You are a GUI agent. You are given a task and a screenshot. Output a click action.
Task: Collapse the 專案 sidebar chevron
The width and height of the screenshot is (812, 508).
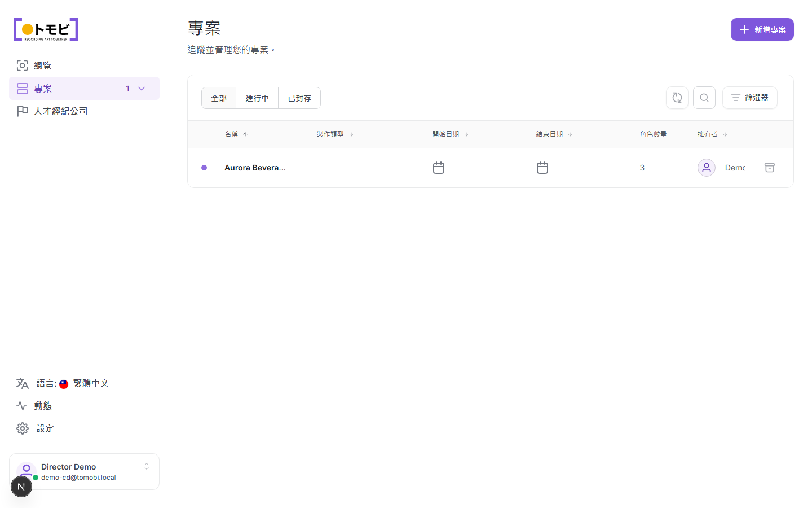[x=142, y=89]
